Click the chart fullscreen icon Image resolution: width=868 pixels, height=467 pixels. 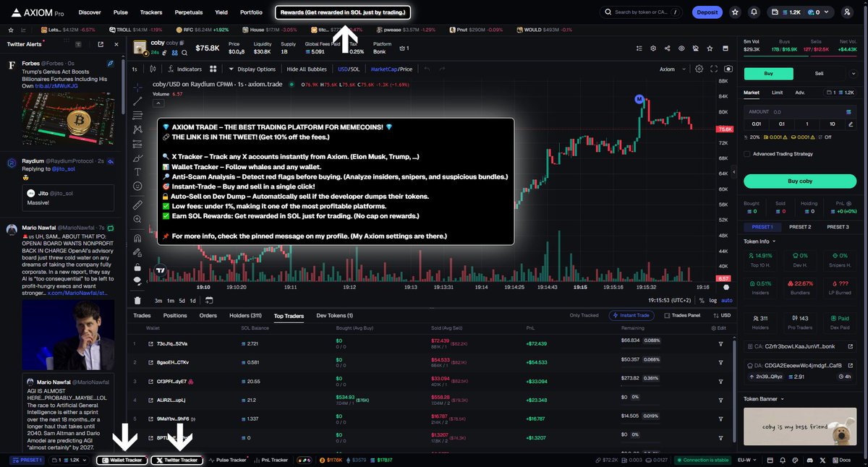[x=714, y=69]
